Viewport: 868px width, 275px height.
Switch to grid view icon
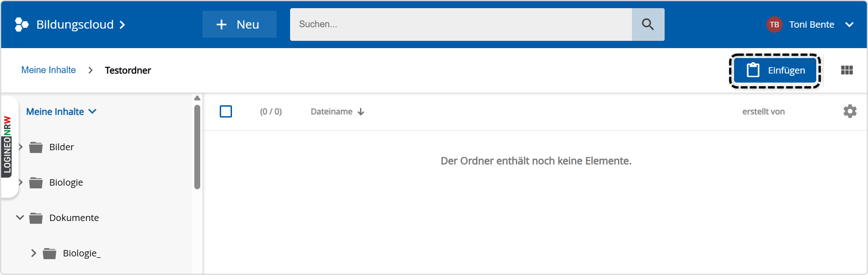click(847, 70)
